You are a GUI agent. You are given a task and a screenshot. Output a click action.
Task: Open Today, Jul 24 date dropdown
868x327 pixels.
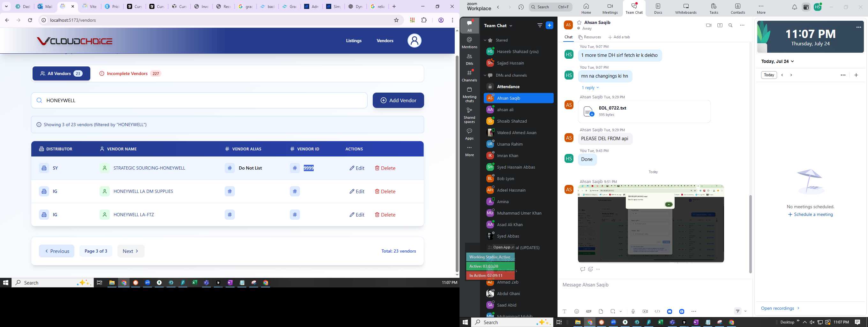778,61
